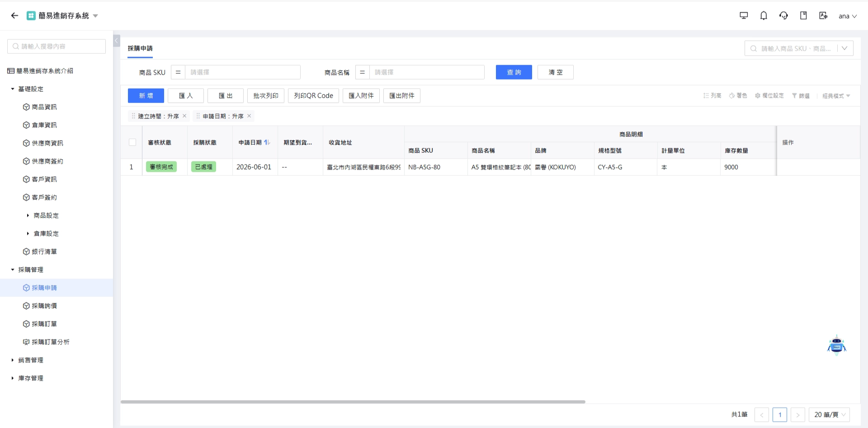Screen dimensions: 868x428
Task: Open 欄位設定 column settings
Action: 769,96
